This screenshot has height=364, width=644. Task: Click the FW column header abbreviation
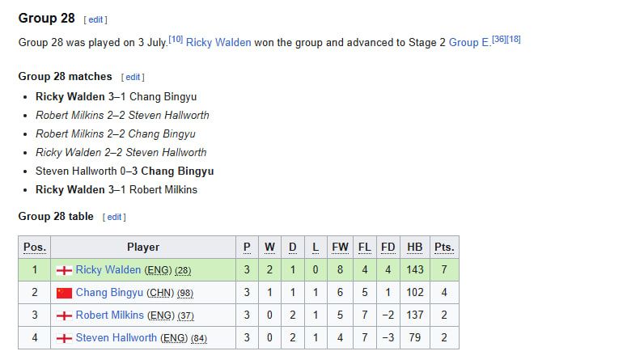pyautogui.click(x=340, y=247)
